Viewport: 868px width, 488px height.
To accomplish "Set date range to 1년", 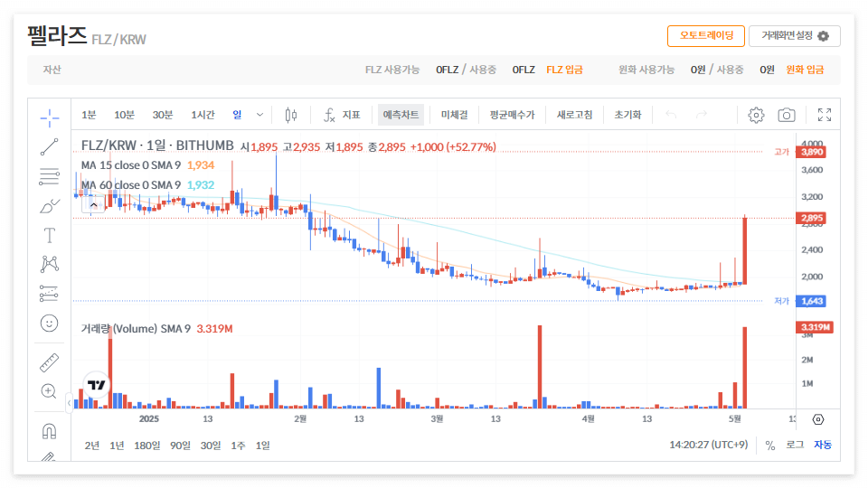I will 117,446.
